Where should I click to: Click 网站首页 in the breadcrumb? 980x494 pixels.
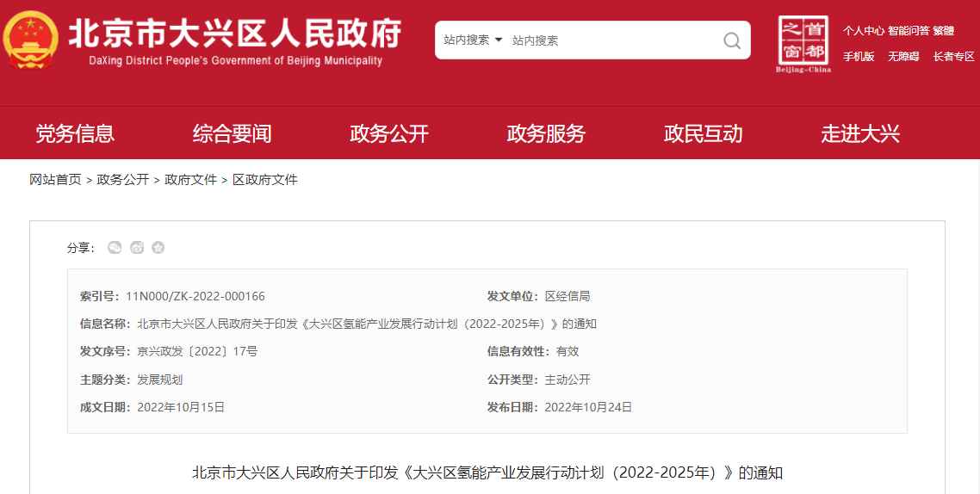55,180
